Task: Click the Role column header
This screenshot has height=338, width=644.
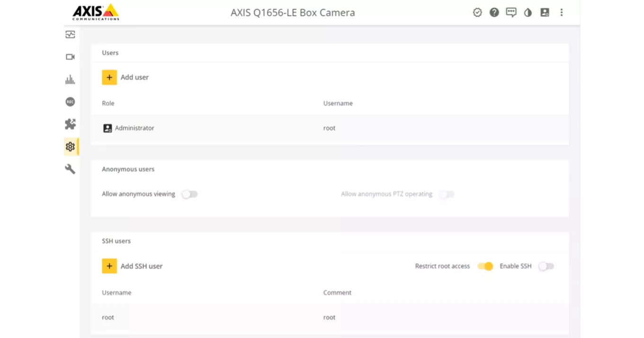Action: point(108,103)
